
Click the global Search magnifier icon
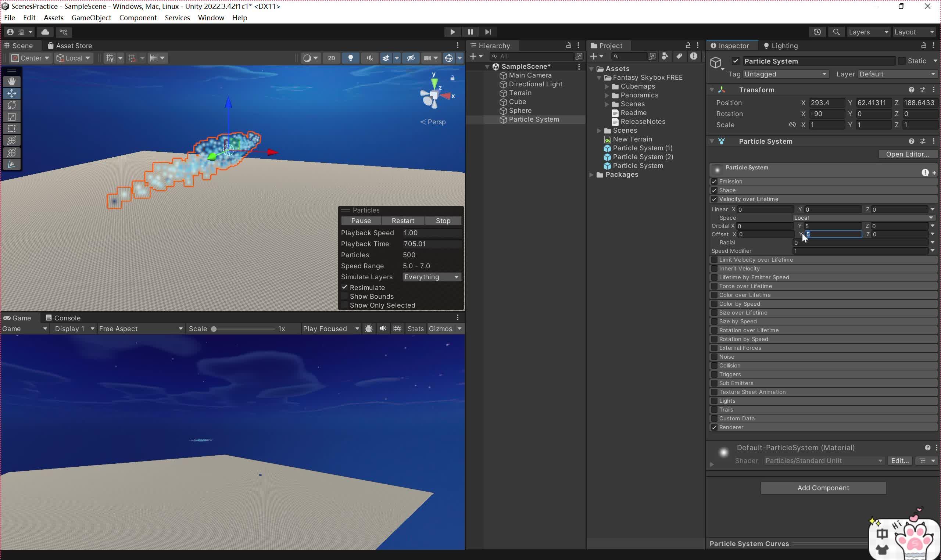pyautogui.click(x=837, y=32)
